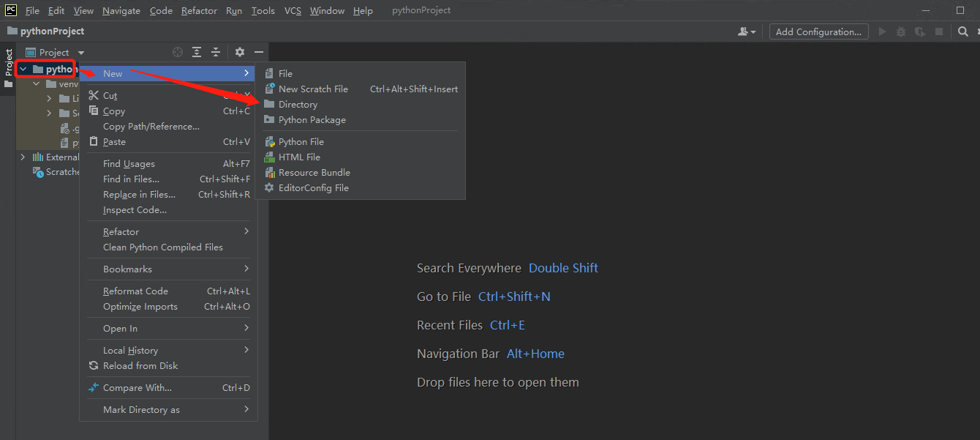
Task: Open the Local History submenu
Action: (x=169, y=350)
